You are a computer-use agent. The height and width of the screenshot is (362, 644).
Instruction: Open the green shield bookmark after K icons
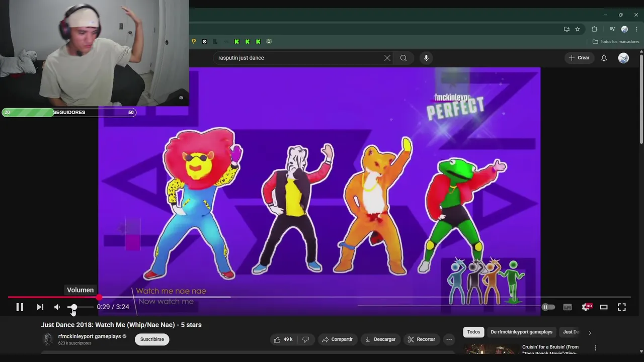tap(269, 42)
